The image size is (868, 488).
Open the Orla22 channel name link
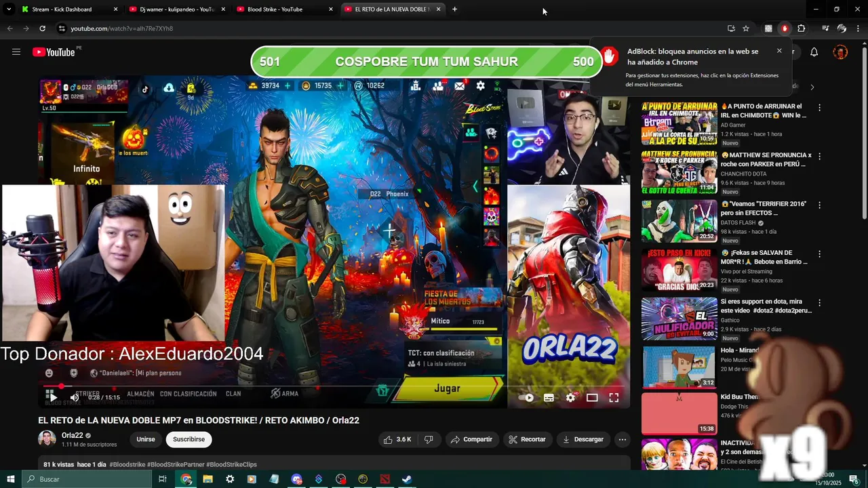[x=73, y=435]
